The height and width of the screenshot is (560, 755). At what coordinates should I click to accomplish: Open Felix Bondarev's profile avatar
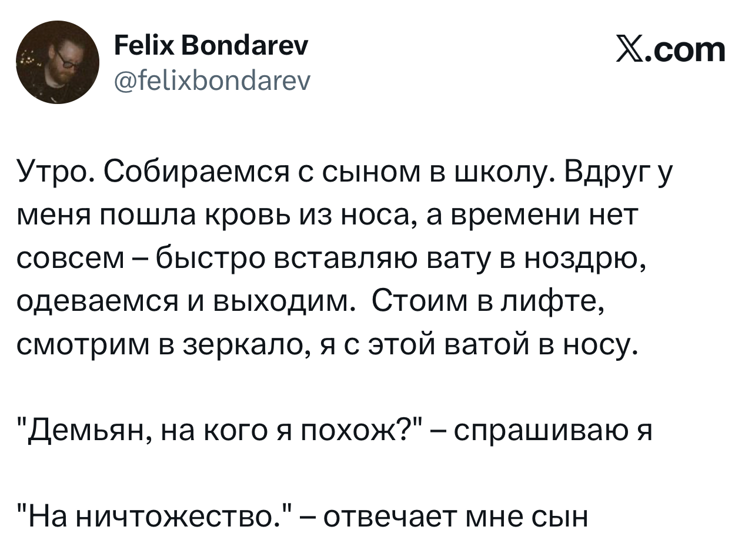(x=56, y=62)
